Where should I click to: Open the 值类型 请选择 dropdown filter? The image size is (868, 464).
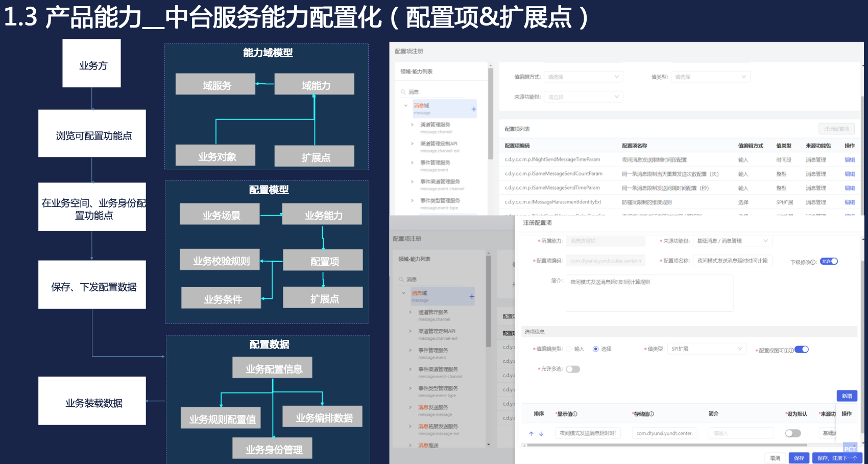pos(710,77)
